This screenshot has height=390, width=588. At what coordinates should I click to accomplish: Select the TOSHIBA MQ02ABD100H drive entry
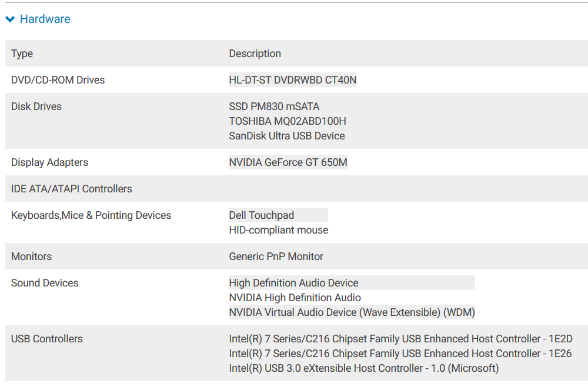(287, 121)
